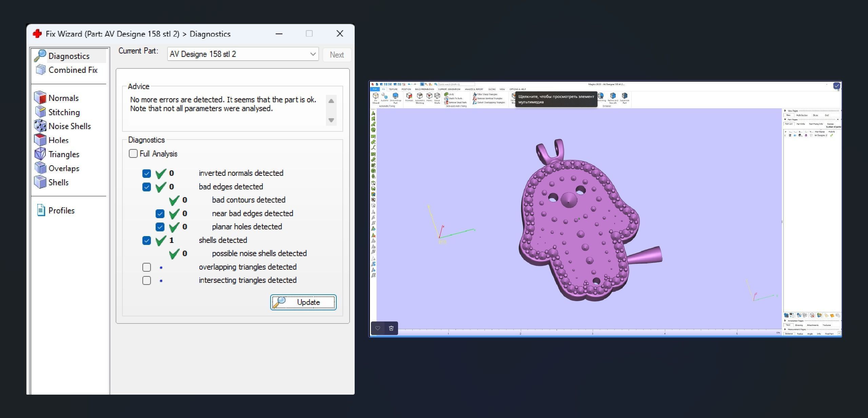
Task: Toggle part visibility eye in Magics part list
Action: 795,135
